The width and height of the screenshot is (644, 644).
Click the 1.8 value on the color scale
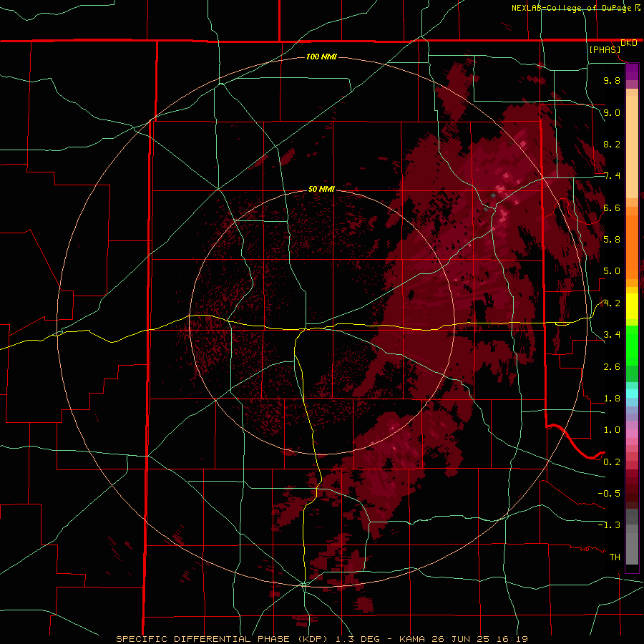(x=612, y=399)
